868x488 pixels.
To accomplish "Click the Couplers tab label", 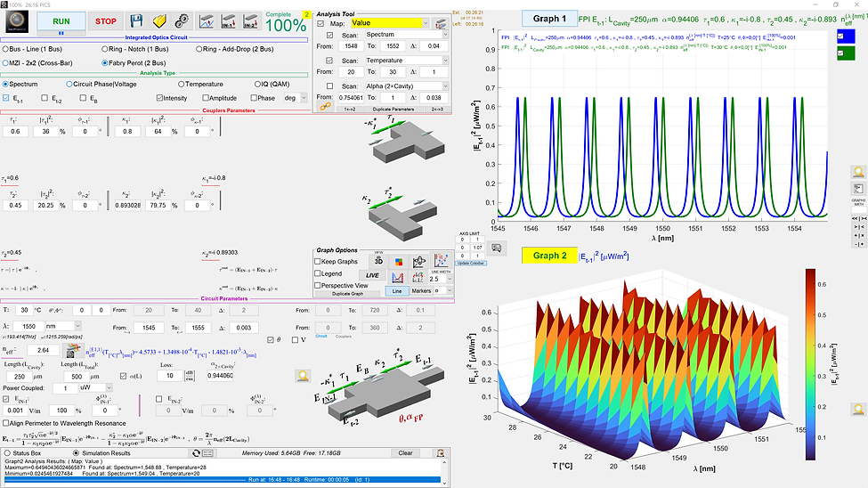I will point(344,337).
